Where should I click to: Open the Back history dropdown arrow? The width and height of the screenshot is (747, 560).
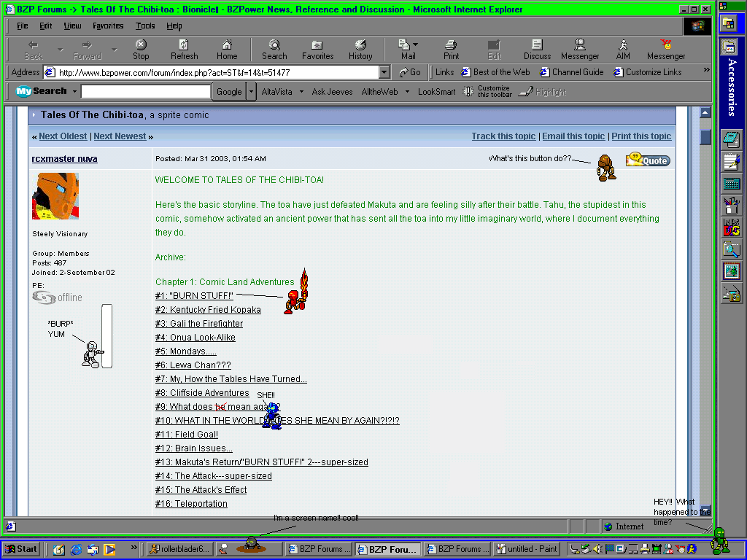60,49
